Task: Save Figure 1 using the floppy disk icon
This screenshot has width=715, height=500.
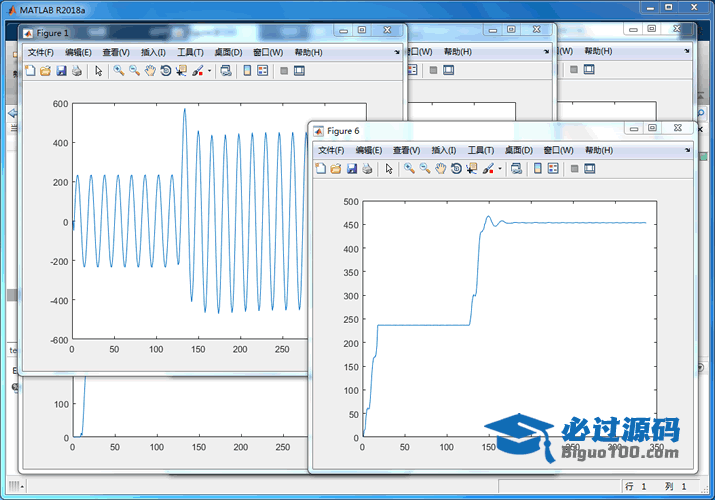Action: click(61, 71)
